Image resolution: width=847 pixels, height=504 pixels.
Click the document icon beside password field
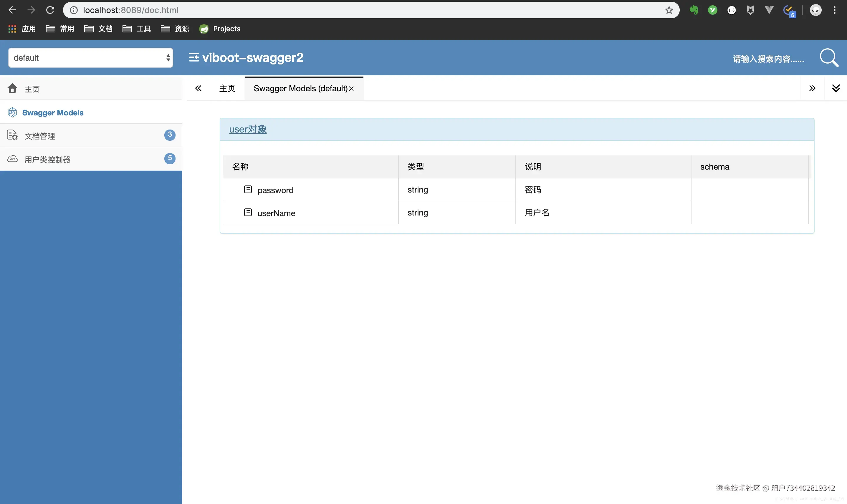coord(248,190)
